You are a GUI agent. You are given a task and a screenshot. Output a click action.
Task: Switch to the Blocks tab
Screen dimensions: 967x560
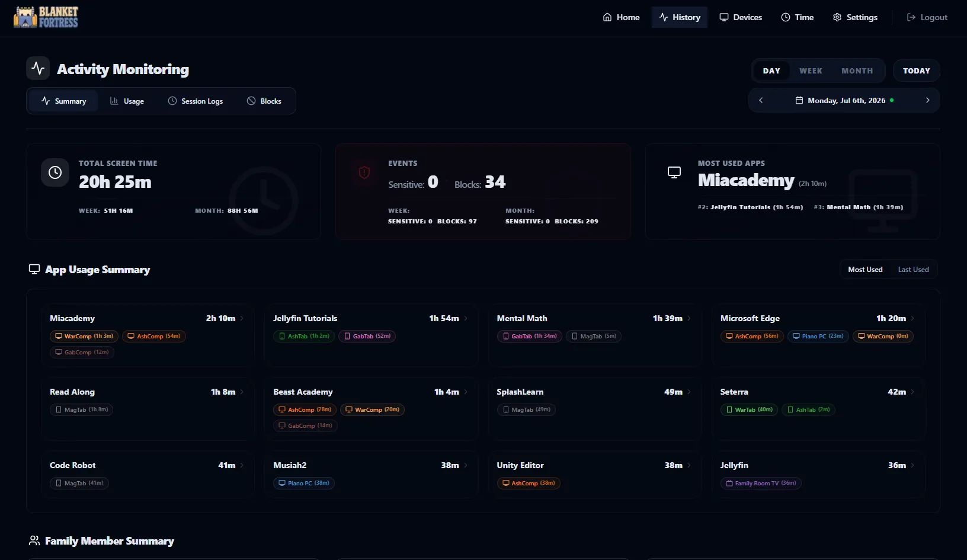coord(264,101)
